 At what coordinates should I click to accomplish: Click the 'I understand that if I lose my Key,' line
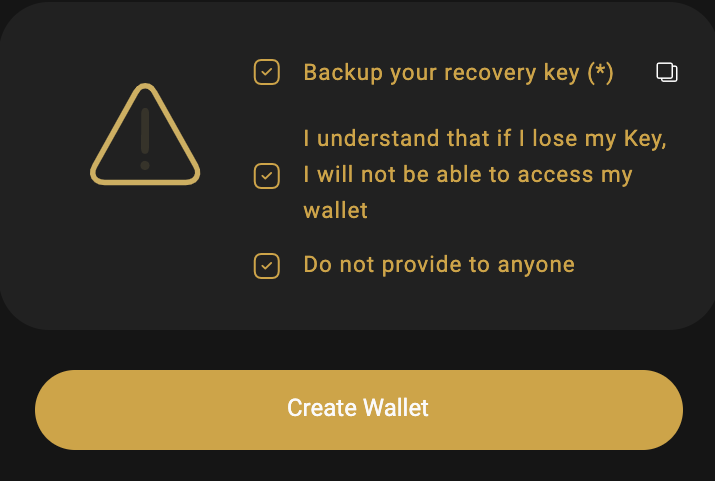tap(485, 139)
